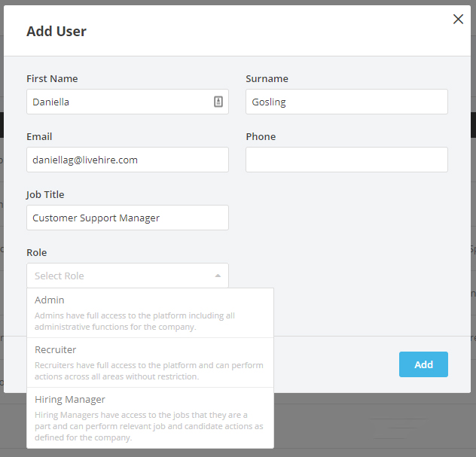Click the Role label above the dropdown
This screenshot has width=476, height=457.
pos(37,252)
